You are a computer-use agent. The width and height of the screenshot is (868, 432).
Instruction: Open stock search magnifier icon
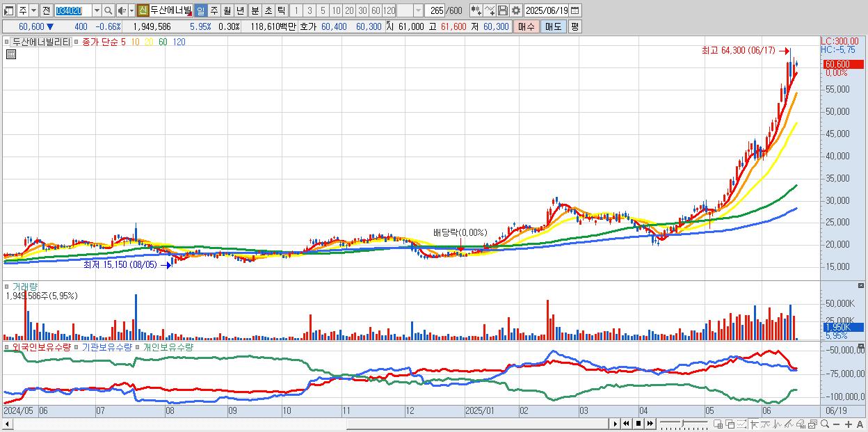pos(108,10)
